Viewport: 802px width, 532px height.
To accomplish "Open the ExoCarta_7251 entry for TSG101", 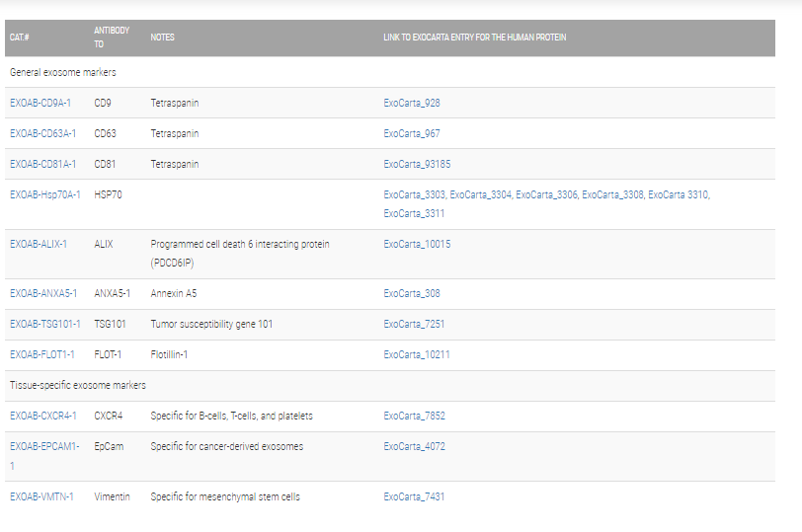I will [x=414, y=324].
